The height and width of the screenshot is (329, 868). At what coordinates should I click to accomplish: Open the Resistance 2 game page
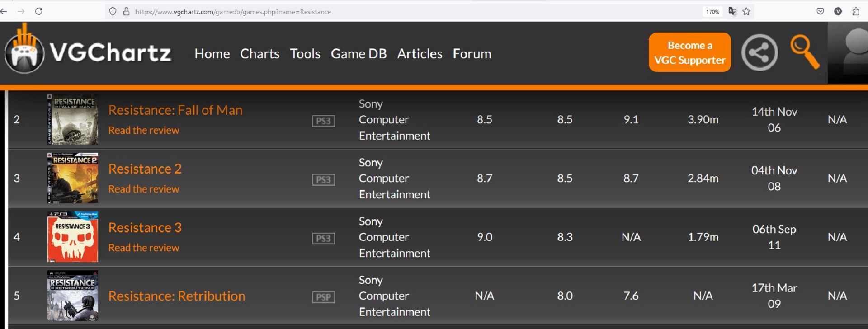coord(145,169)
